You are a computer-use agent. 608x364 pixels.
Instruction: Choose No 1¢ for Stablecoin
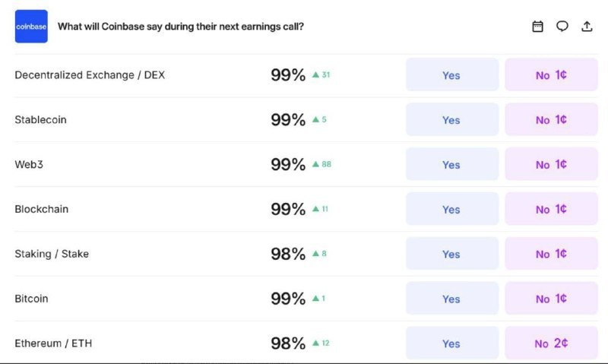tap(551, 120)
